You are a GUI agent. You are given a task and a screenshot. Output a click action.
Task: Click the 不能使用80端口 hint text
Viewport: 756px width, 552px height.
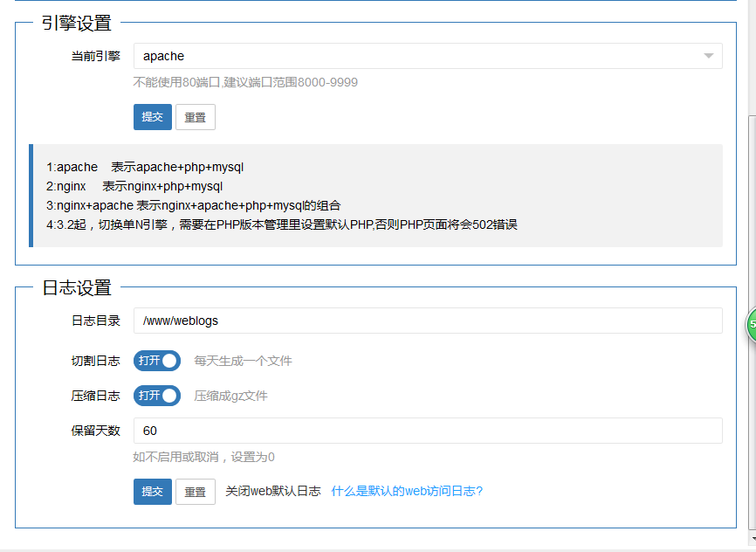(x=245, y=82)
